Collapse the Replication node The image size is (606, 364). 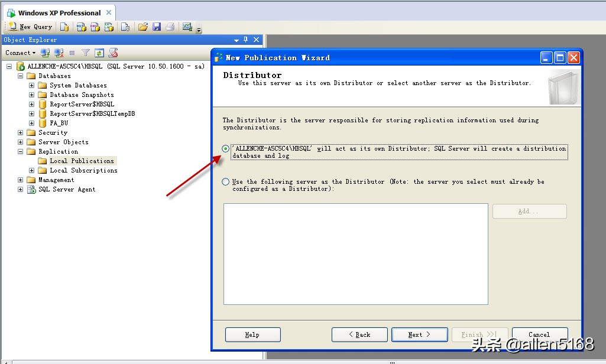tap(20, 151)
